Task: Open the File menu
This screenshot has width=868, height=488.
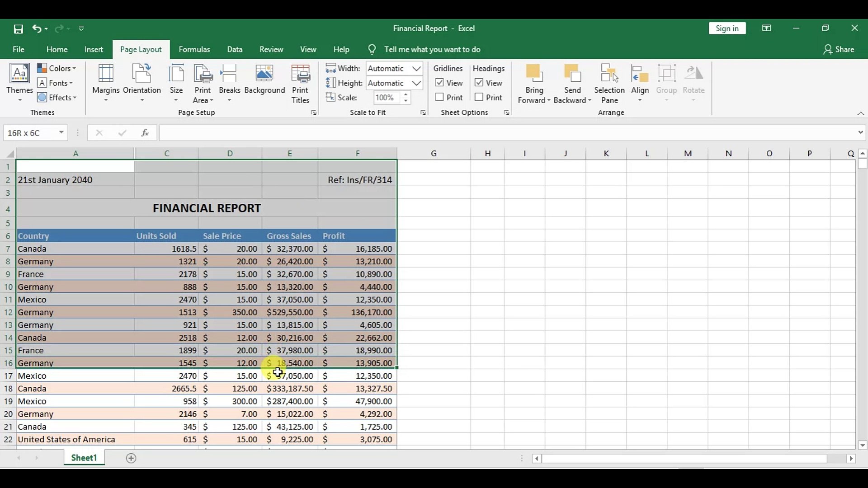Action: click(x=19, y=49)
